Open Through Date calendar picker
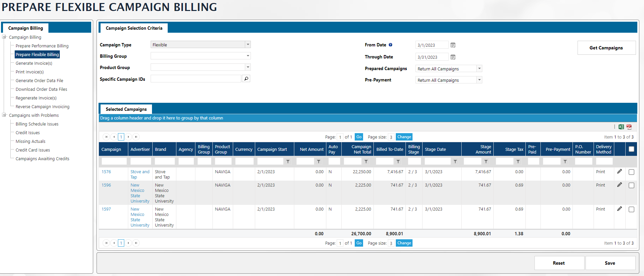Image resolution: width=644 pixels, height=276 pixels. point(453,57)
